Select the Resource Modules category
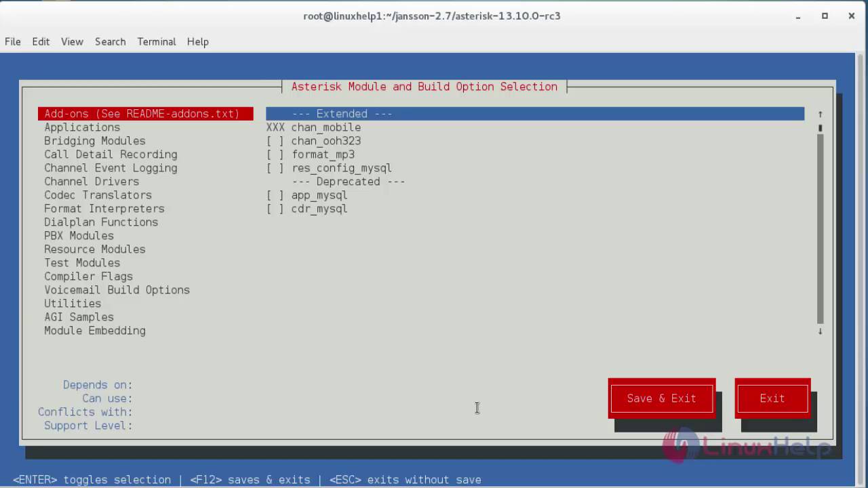This screenshot has height=488, width=868. click(95, 249)
